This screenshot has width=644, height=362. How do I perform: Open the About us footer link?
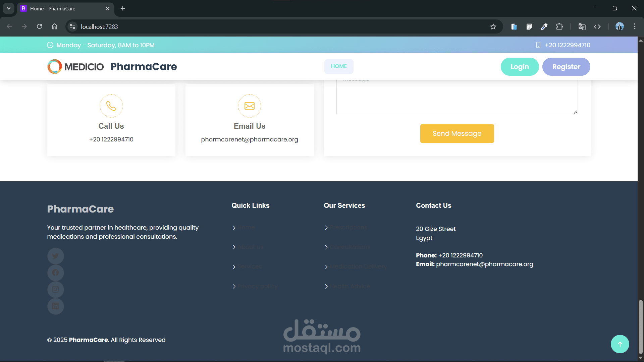pos(251,247)
